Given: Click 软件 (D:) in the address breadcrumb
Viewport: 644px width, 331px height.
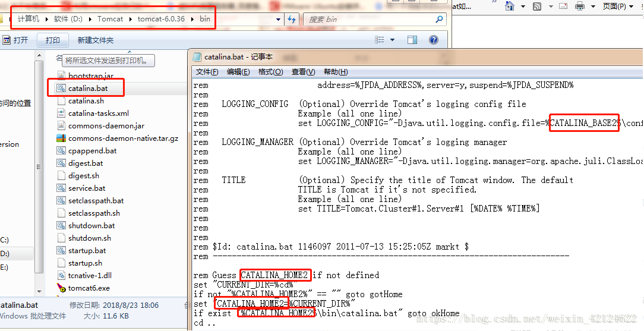Looking at the screenshot, I should coord(68,19).
